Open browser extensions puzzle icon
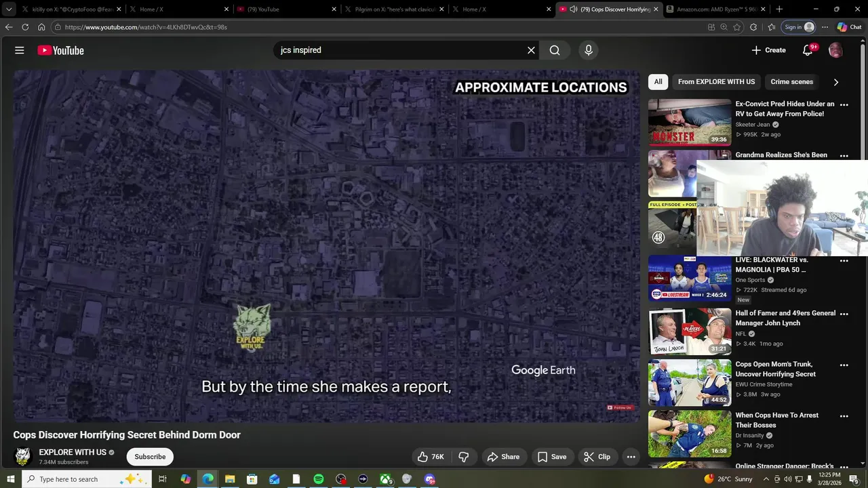This screenshot has width=868, height=488. 753,27
